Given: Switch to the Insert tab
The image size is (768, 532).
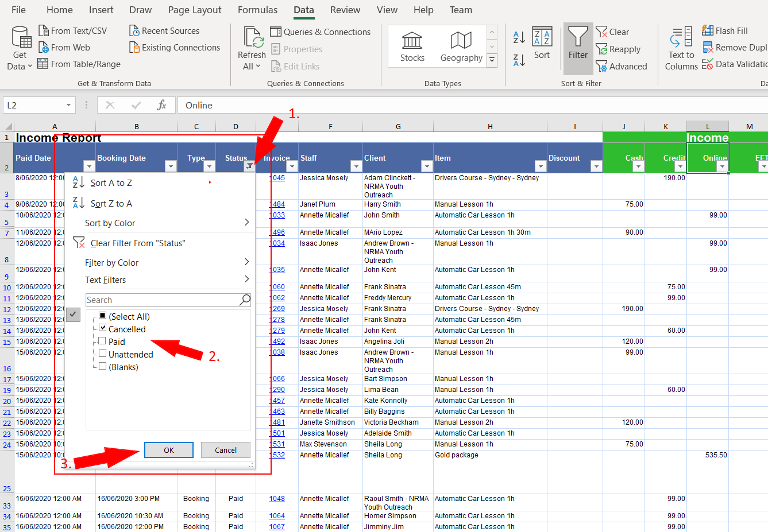Looking at the screenshot, I should click(x=101, y=10).
